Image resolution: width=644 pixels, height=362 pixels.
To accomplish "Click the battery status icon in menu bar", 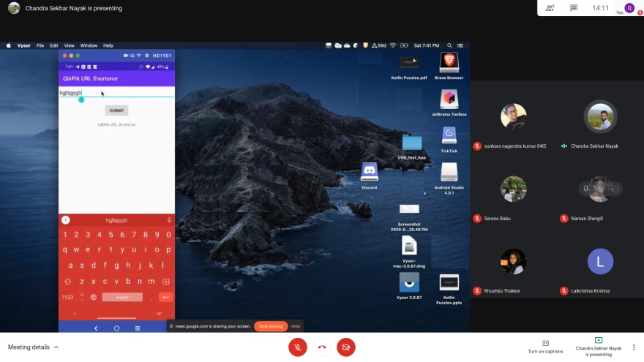I will click(404, 45).
